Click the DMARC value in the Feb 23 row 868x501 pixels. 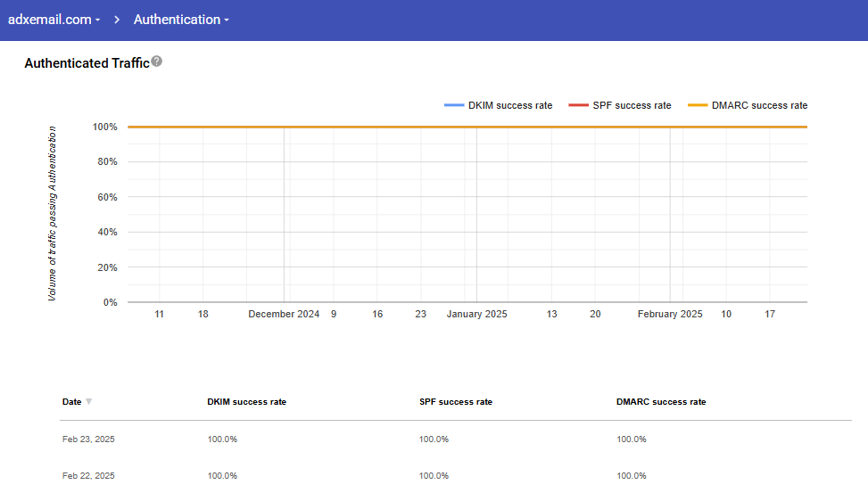click(631, 439)
